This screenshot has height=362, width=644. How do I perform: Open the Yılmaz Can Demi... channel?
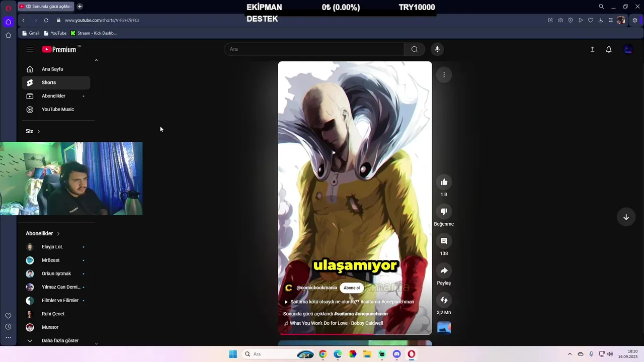click(x=56, y=287)
